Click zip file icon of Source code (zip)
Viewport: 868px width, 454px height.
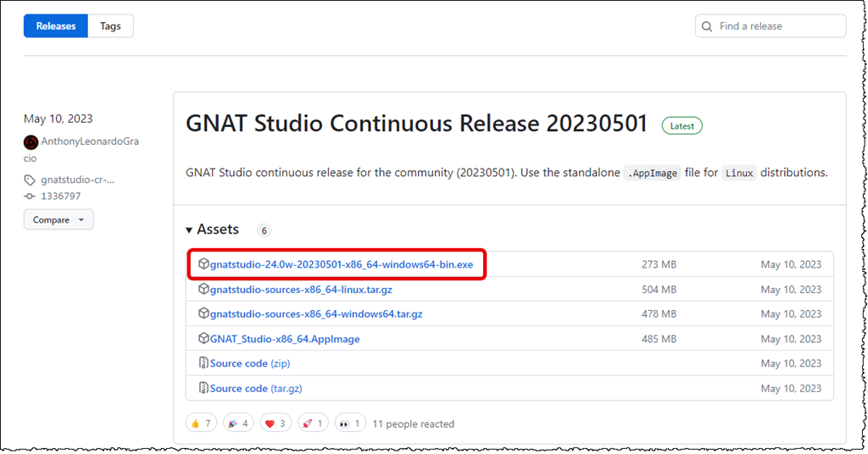tap(203, 363)
